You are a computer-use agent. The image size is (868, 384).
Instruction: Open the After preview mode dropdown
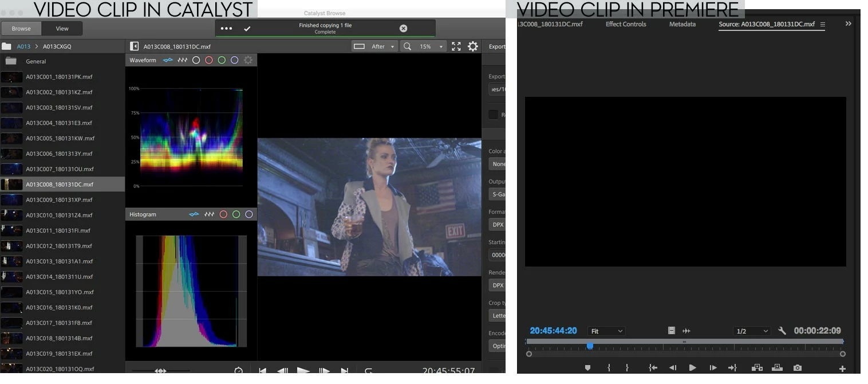coord(375,46)
